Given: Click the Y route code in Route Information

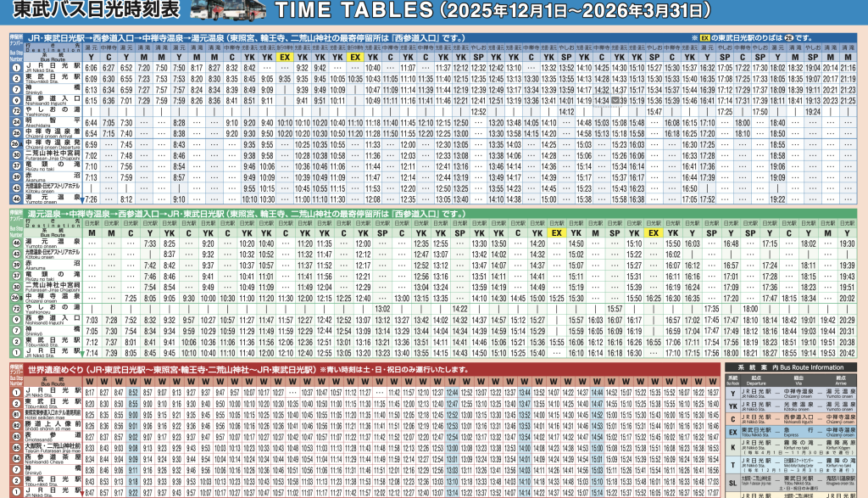Looking at the screenshot, I should click(x=733, y=394).
